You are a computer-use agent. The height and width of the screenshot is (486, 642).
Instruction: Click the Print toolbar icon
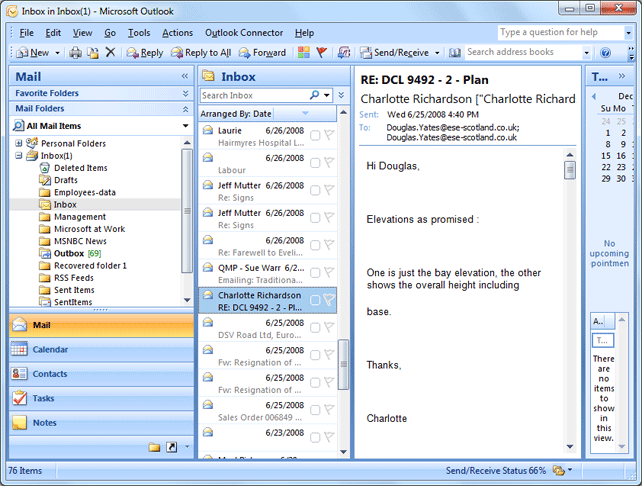click(x=75, y=52)
